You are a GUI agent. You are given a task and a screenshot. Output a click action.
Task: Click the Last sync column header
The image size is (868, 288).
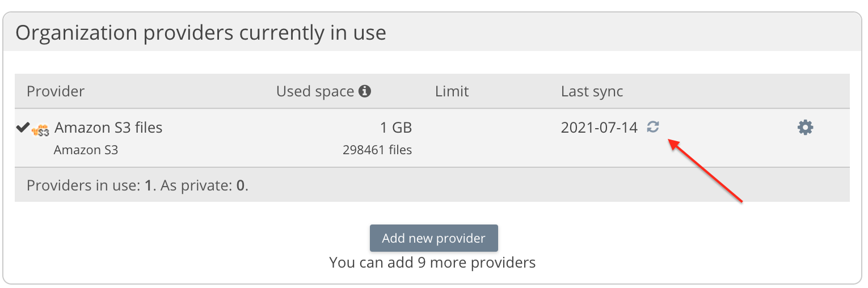pos(592,91)
